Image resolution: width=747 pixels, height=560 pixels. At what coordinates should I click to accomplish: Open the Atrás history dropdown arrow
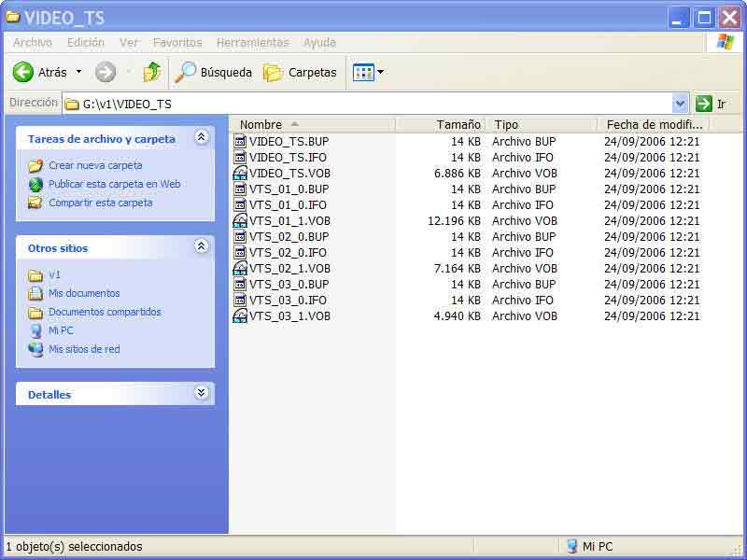pos(79,73)
